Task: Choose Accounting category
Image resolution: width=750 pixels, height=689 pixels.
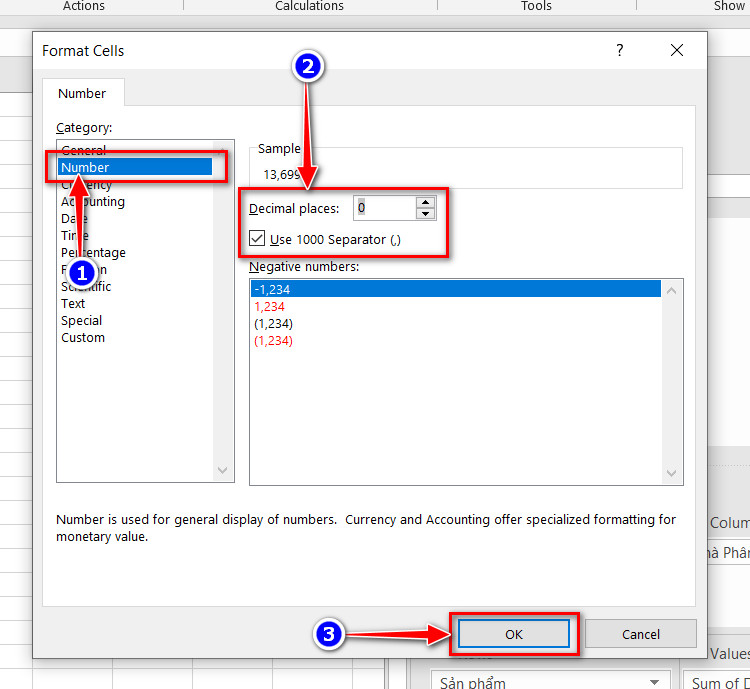Action: [93, 201]
